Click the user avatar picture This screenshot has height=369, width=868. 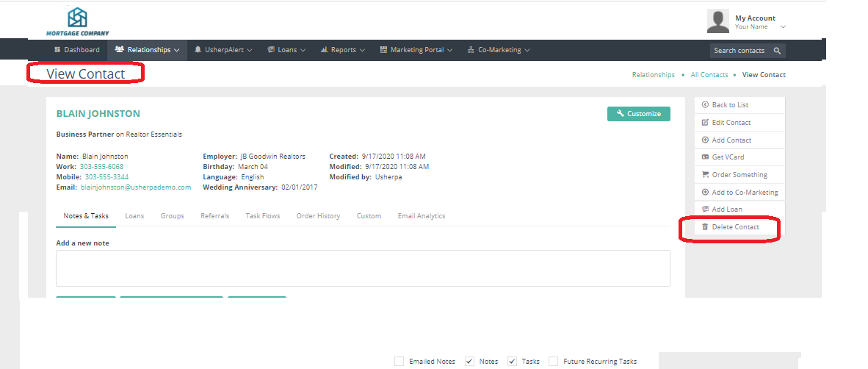coord(717,21)
